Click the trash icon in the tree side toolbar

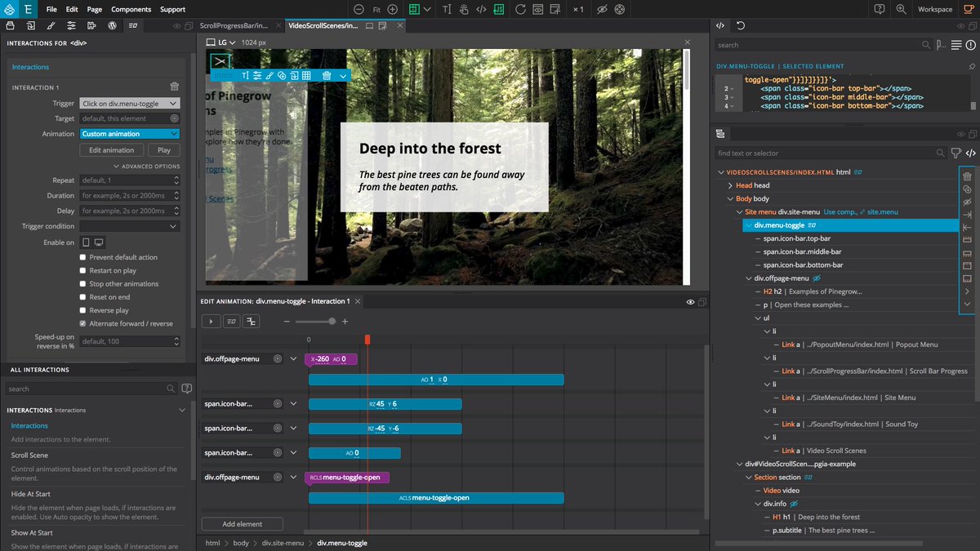(x=967, y=176)
